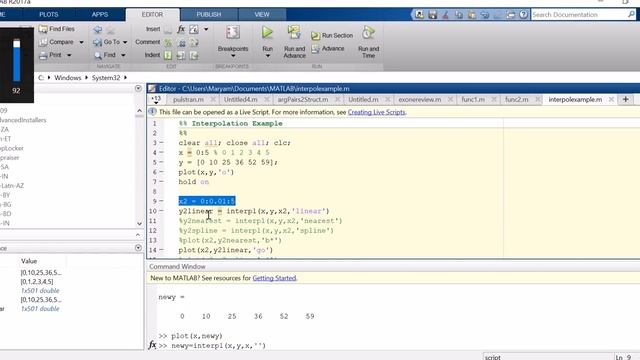Switch to the PUBLISH ribbon tab
This screenshot has height=360, width=640.
pos(209,14)
